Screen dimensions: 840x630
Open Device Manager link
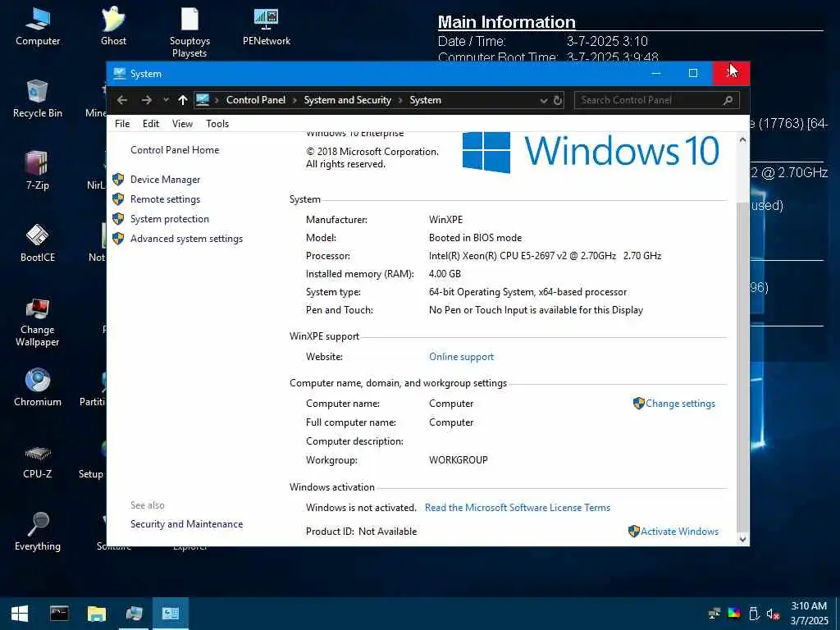(x=165, y=180)
